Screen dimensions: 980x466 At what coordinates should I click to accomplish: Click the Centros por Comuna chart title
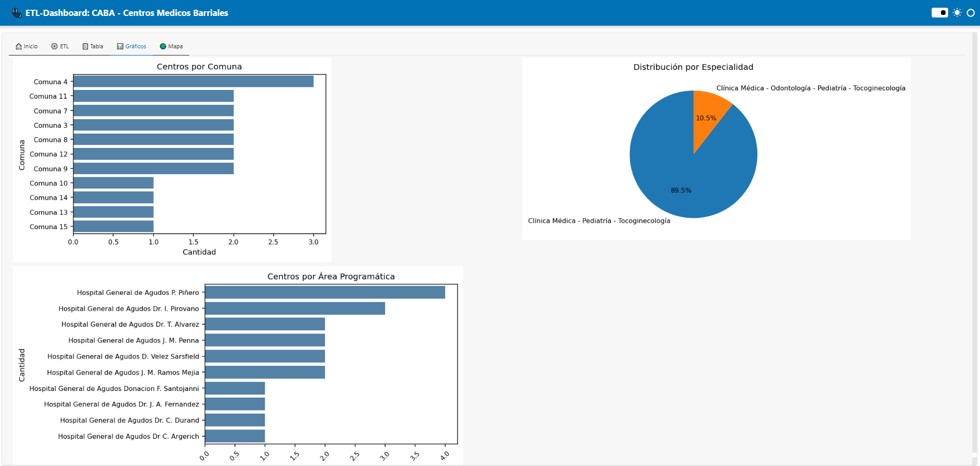pos(199,67)
